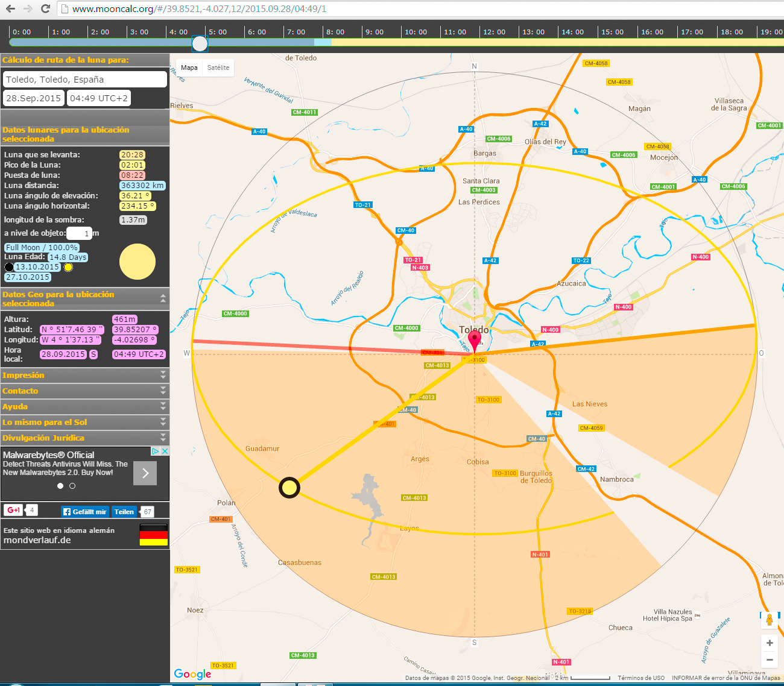784x686 pixels.
Task: Select the second ad carousel dot
Action: 72,486
